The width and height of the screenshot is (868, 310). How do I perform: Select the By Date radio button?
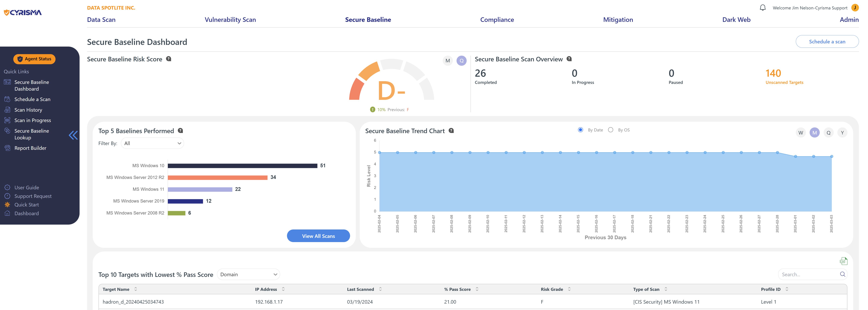(581, 130)
